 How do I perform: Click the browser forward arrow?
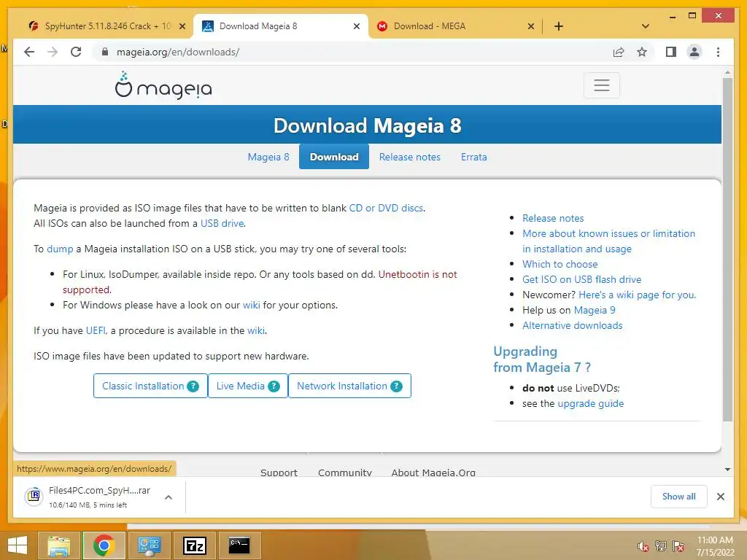pyautogui.click(x=53, y=52)
